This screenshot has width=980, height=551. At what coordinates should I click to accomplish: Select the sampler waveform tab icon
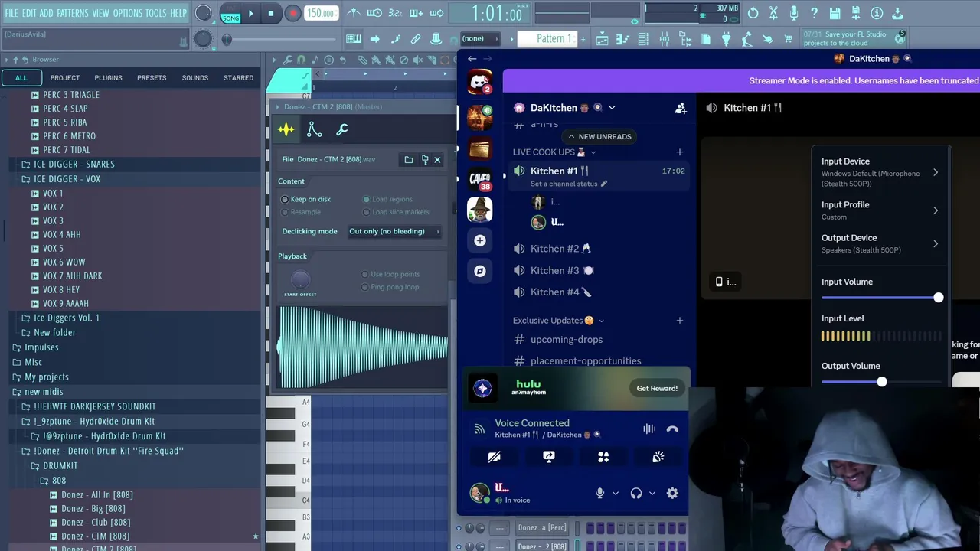tap(286, 129)
